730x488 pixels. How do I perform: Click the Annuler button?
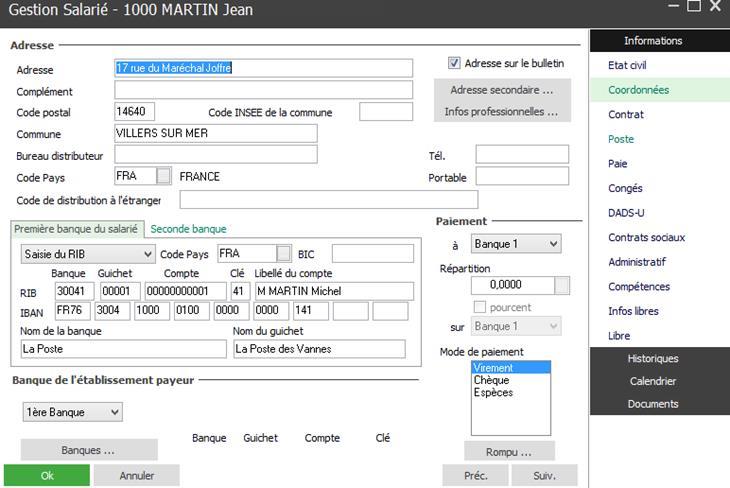point(136,475)
